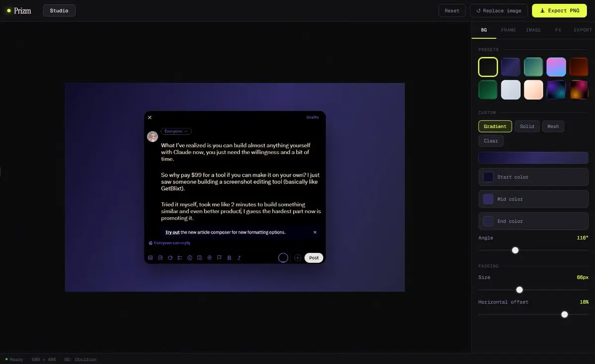Select the magenta-orange mesh preset swatch

(579, 90)
